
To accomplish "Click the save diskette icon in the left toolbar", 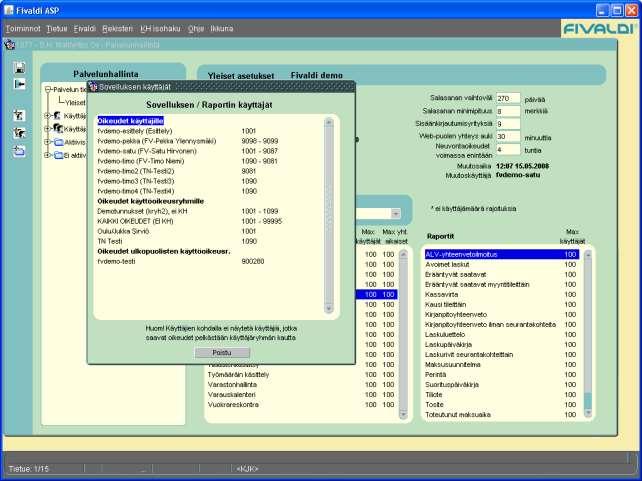I will pyautogui.click(x=19, y=68).
